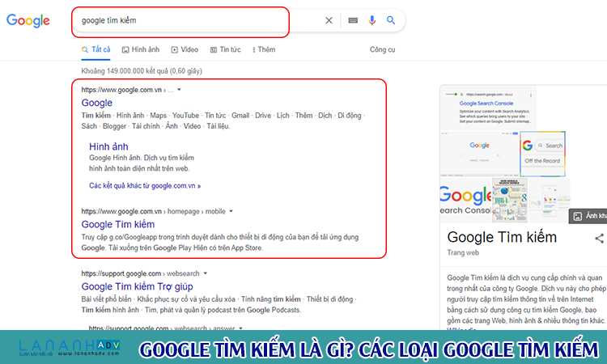
Task: Click the Google logo
Action: pos(28,20)
